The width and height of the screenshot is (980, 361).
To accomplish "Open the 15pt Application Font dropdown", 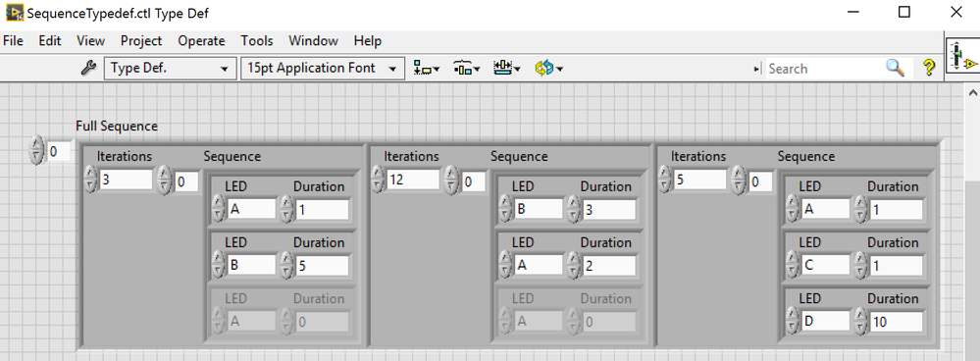I will tap(322, 68).
